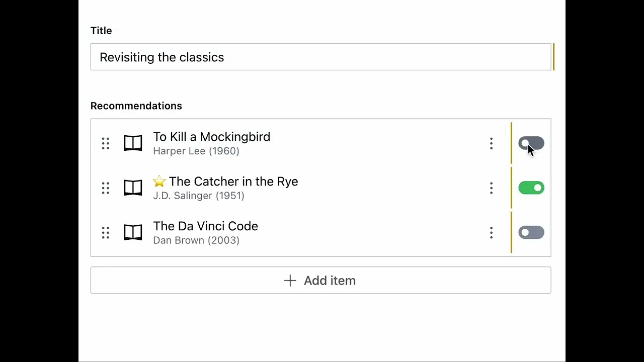
Task: Open The Da Vinci Code item title
Action: [205, 226]
